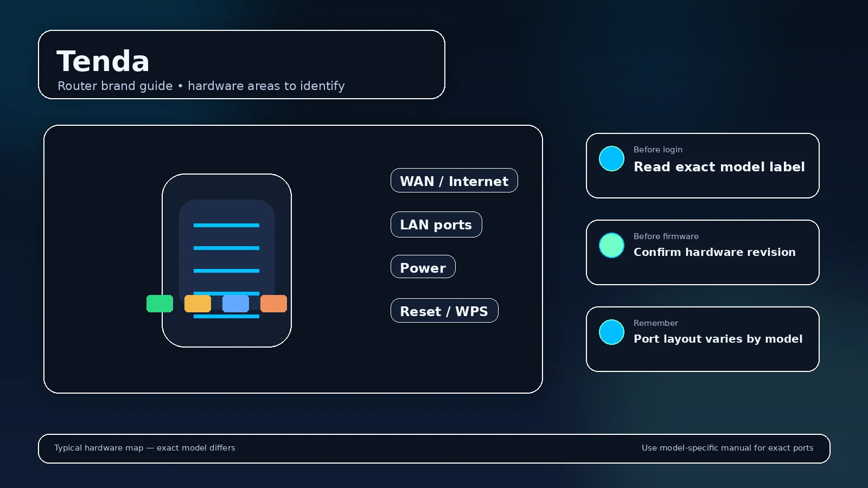Click the blue port on the router
The image size is (868, 488).
235,304
